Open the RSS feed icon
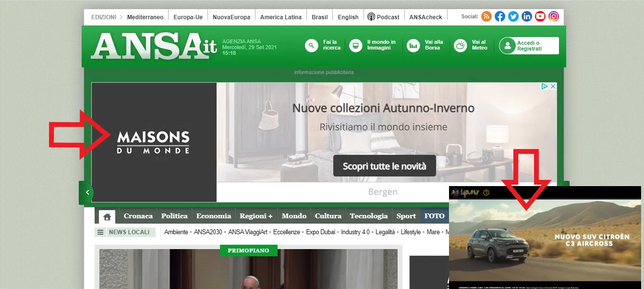 (486, 16)
